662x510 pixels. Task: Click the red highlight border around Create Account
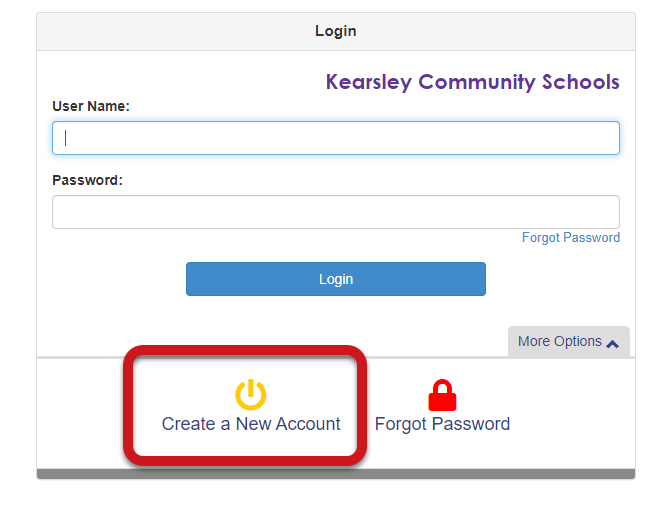coord(245,351)
